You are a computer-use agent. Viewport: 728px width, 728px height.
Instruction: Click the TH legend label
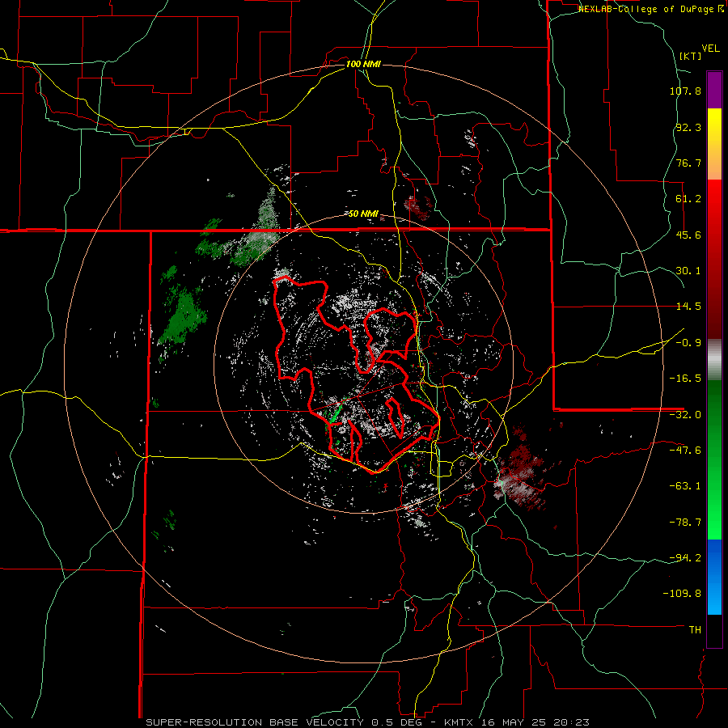[x=695, y=630]
